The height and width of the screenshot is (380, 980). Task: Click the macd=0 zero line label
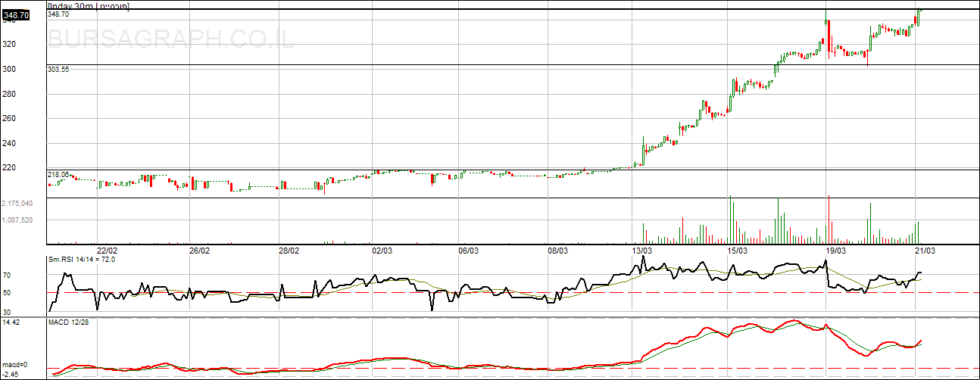(x=14, y=366)
